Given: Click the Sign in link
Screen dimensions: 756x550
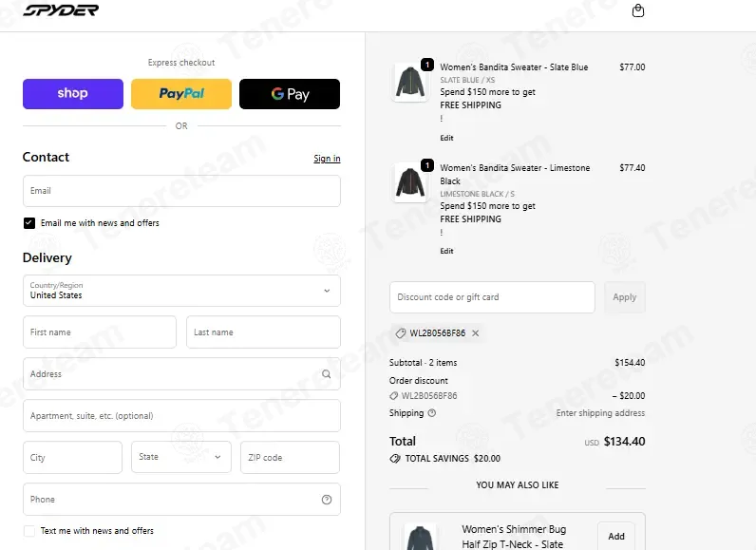Looking at the screenshot, I should click(x=327, y=159).
